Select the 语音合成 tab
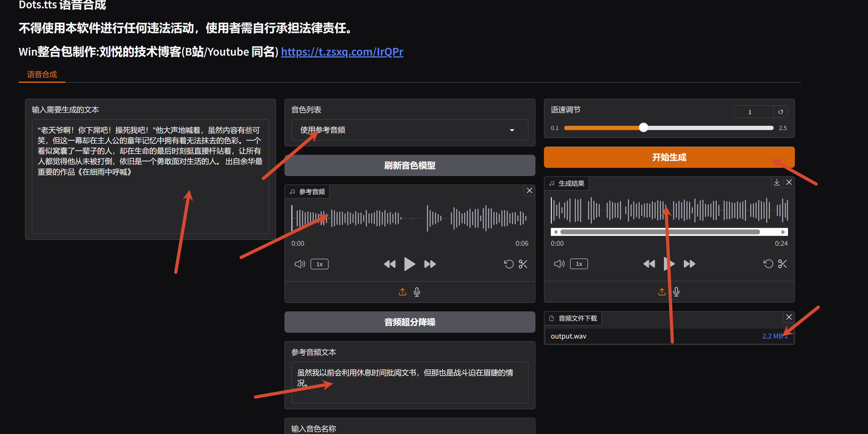Image resolution: width=868 pixels, height=434 pixels. 42,74
